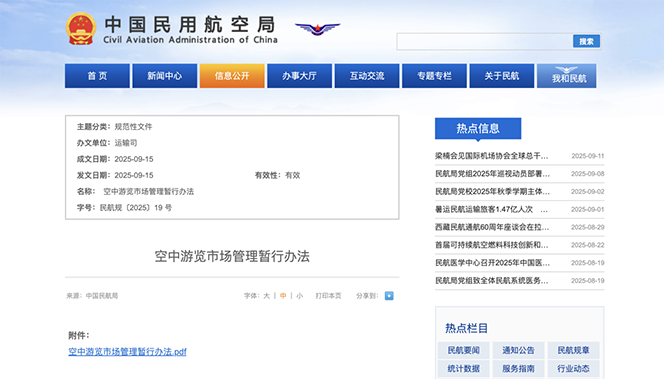Image resolution: width=664 pixels, height=379 pixels.
Task: Click the site title 中国民用航空局
Action: (x=190, y=25)
